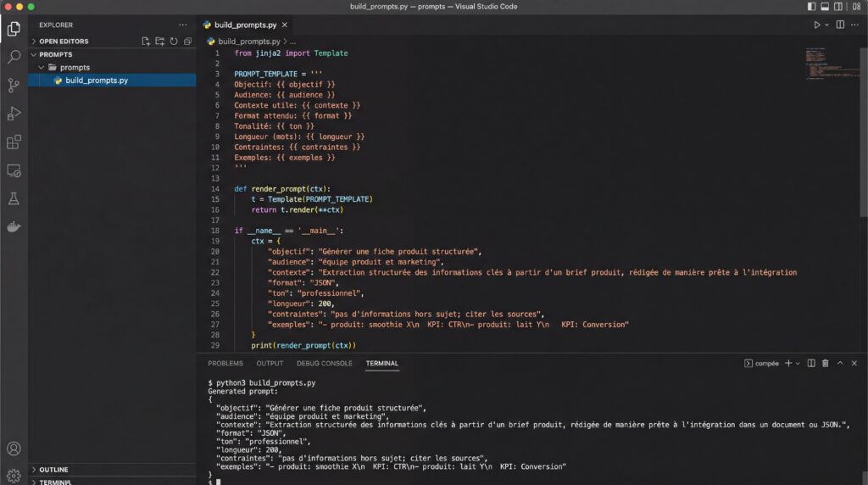
Task: Click the 'def render_prompt(ctx):' line
Action: pyautogui.click(x=282, y=189)
